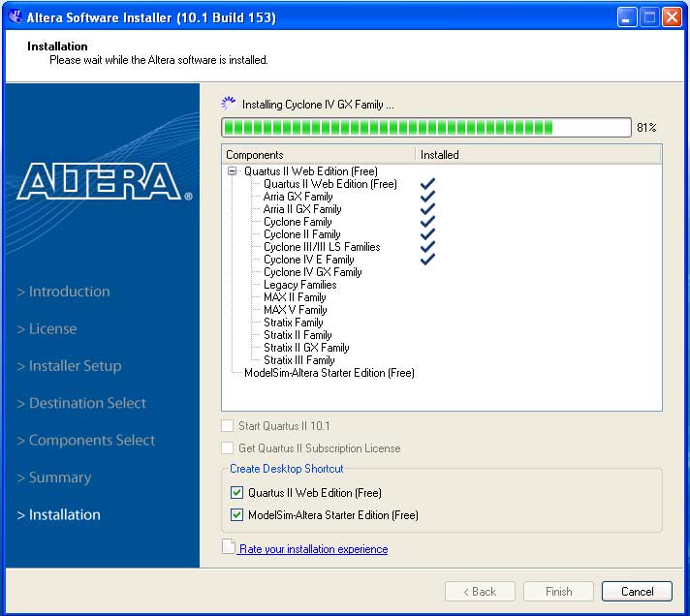The width and height of the screenshot is (690, 616).
Task: Click the Installed column header
Action: tap(538, 155)
